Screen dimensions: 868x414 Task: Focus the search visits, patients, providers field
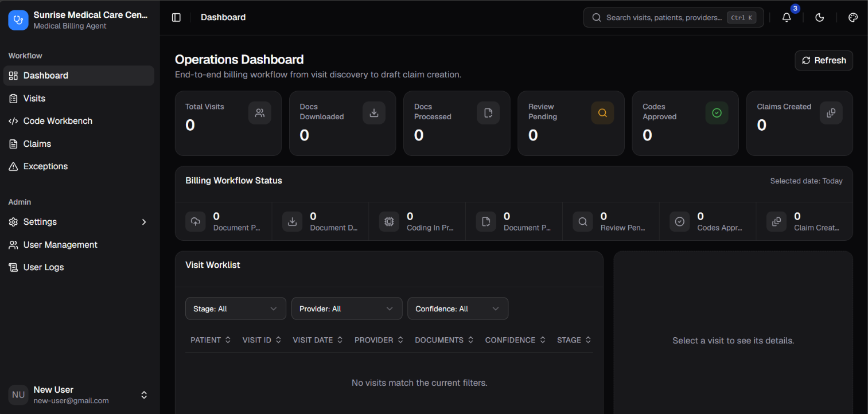(x=674, y=17)
